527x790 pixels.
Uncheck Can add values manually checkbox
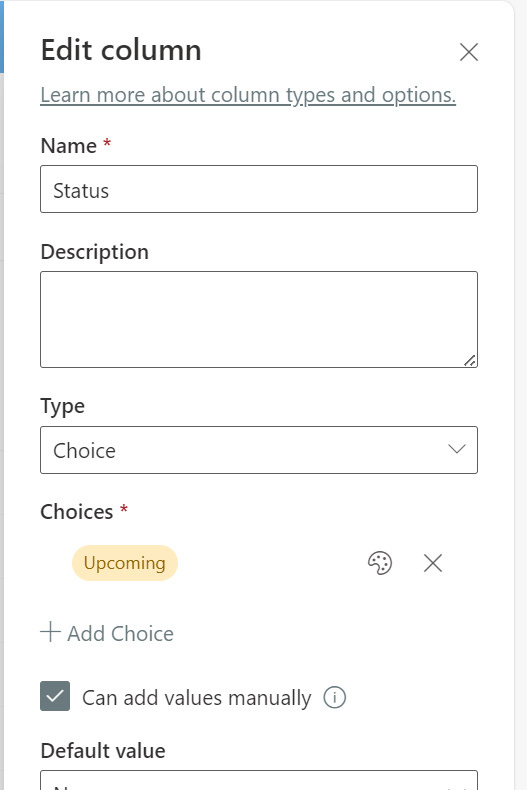[55, 696]
